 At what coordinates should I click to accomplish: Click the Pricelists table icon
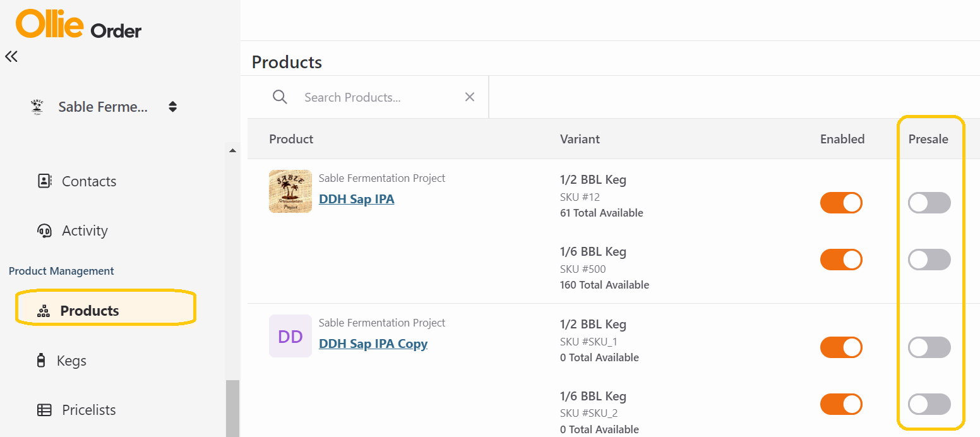tap(44, 410)
